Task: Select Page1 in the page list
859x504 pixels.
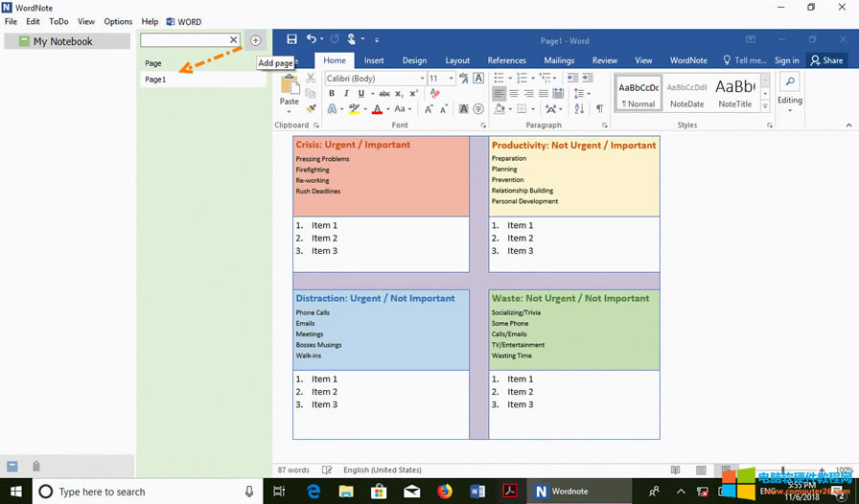Action: click(x=155, y=80)
